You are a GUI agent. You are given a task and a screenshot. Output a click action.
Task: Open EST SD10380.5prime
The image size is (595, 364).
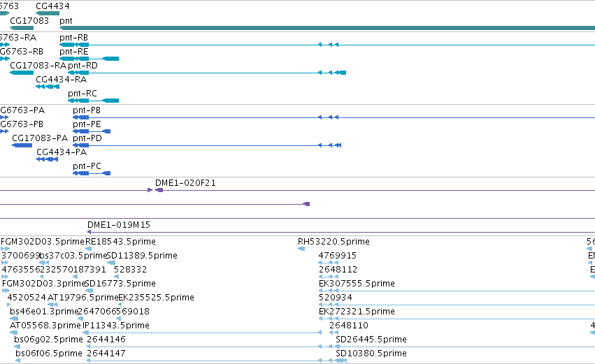point(341,361)
